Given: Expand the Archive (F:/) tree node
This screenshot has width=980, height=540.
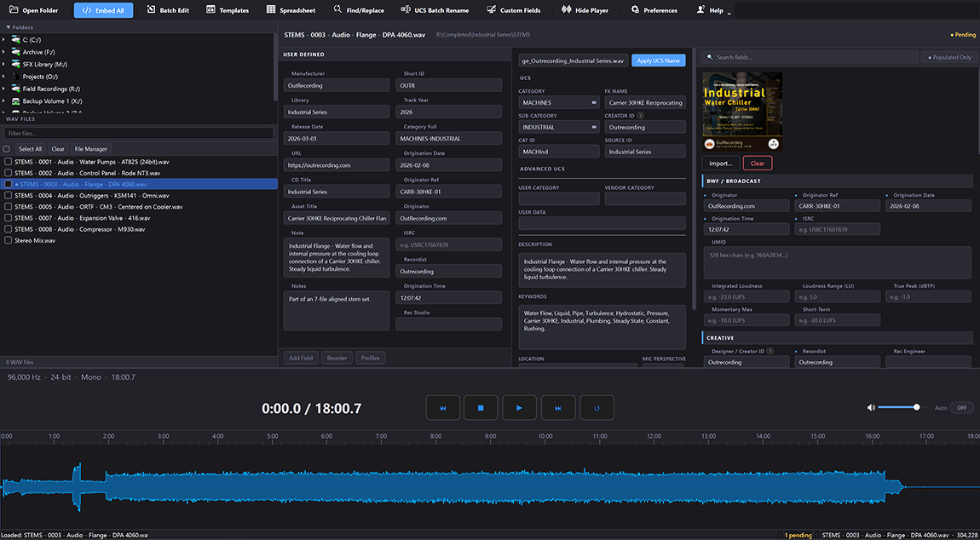Looking at the screenshot, I should tap(3, 53).
